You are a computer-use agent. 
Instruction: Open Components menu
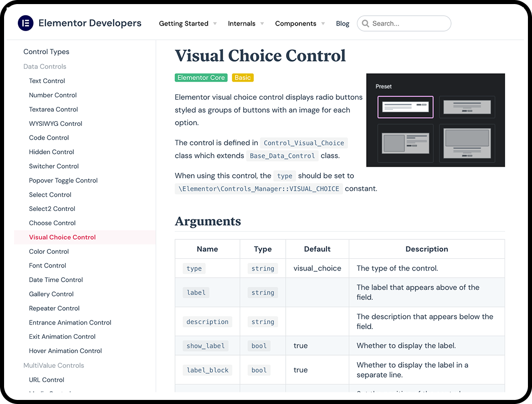pyautogui.click(x=295, y=23)
